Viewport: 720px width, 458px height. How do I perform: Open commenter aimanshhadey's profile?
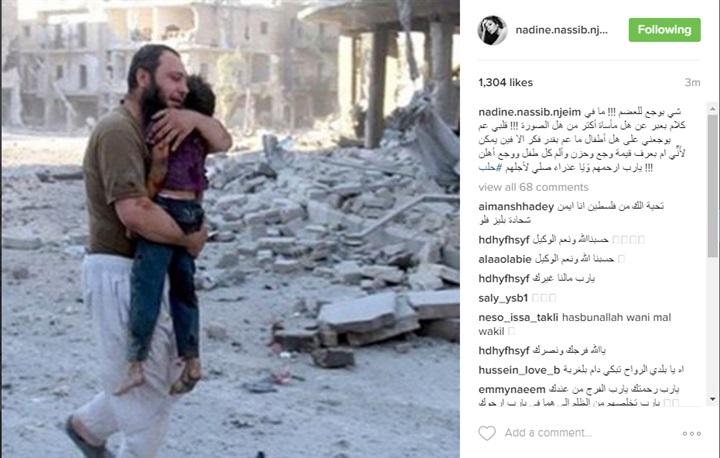click(x=516, y=207)
